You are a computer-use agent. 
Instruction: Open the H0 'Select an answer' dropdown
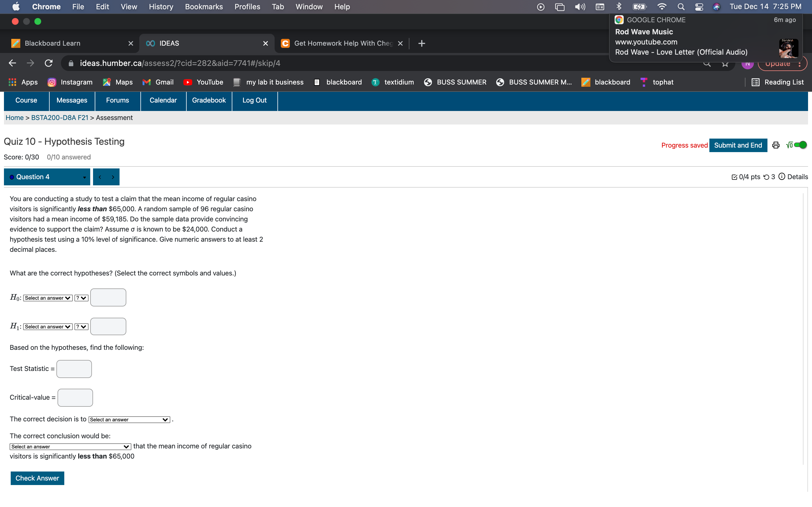click(47, 298)
